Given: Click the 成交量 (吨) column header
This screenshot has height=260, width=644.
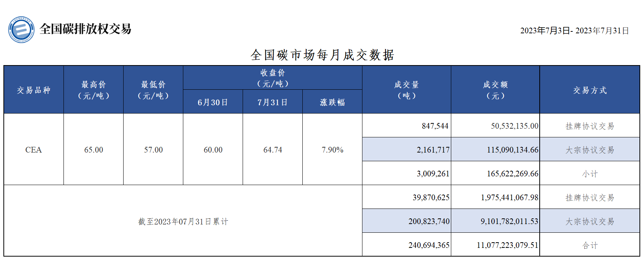Looking at the screenshot, I should click(x=407, y=90).
